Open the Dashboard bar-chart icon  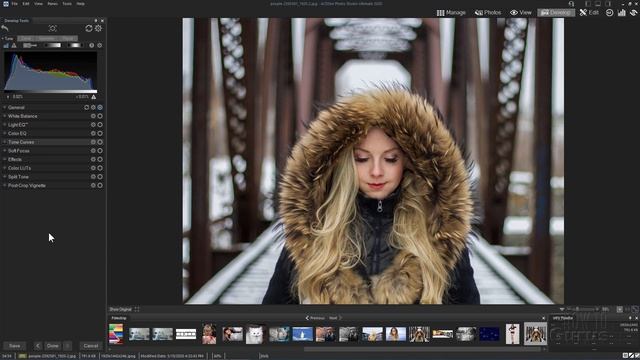622,13
